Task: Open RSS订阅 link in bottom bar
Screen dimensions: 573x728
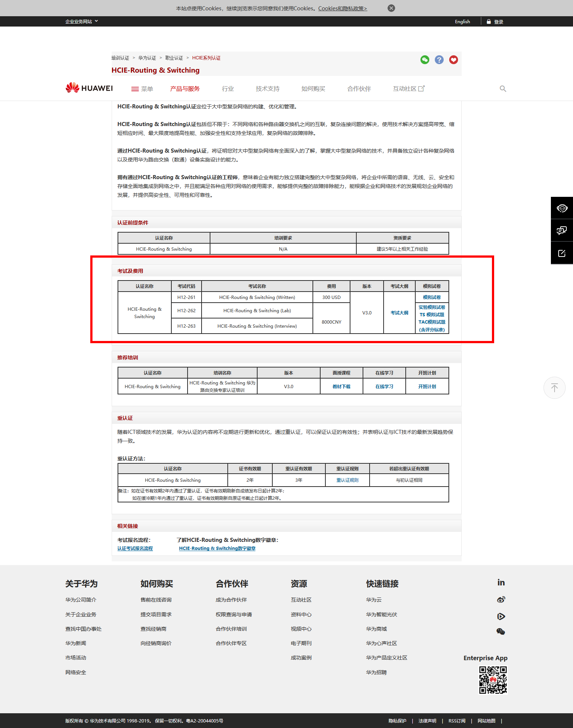Action: coord(457,721)
